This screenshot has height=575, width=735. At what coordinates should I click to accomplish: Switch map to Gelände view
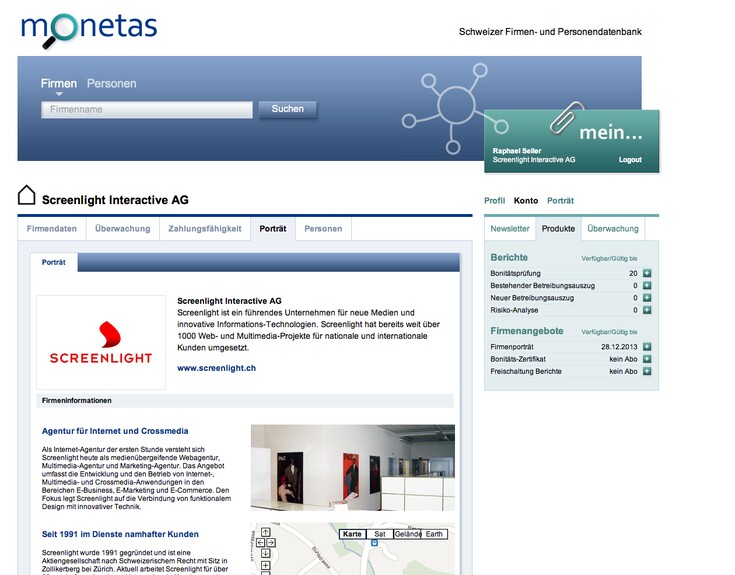tap(407, 534)
